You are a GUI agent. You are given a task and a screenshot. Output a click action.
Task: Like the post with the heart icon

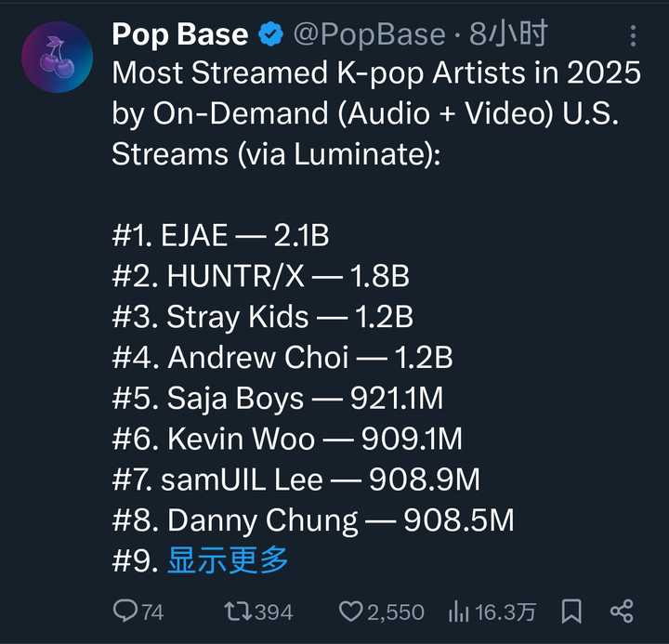349,611
